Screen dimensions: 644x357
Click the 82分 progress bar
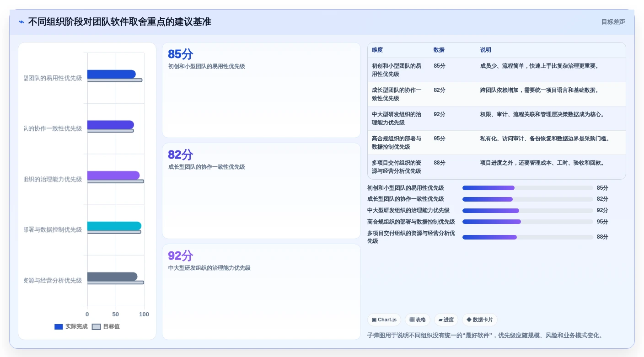[528, 199]
